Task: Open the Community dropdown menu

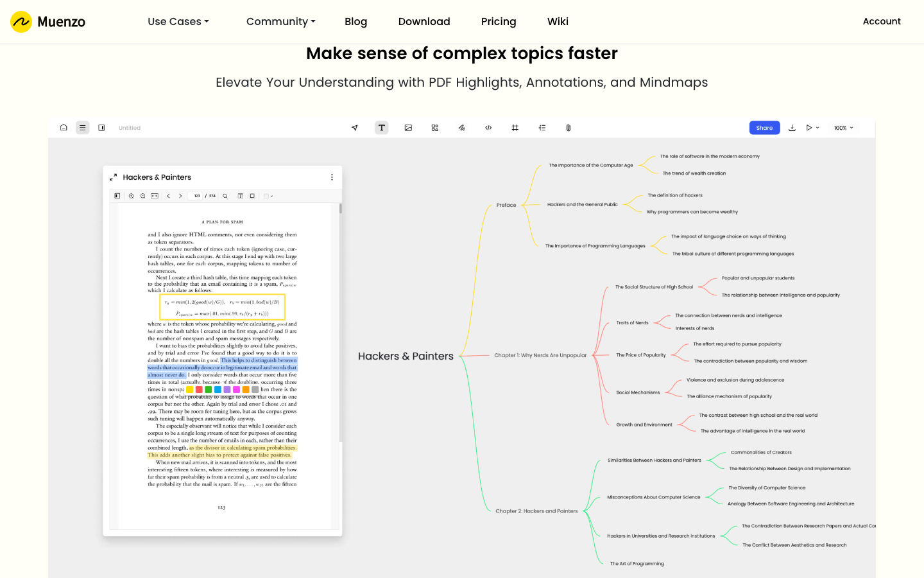Action: (x=280, y=22)
